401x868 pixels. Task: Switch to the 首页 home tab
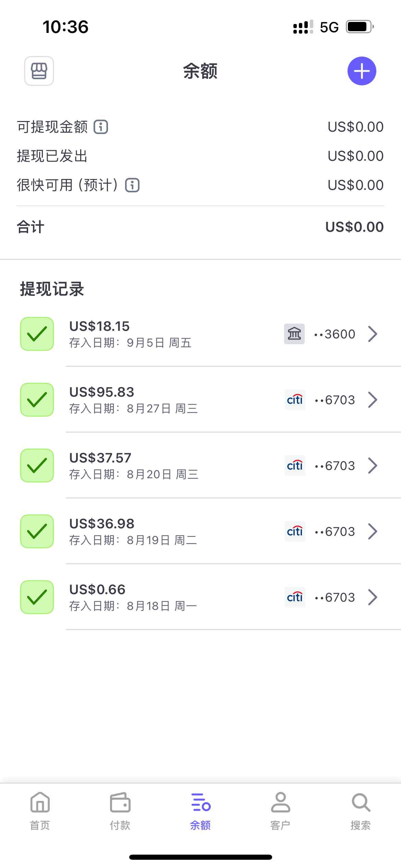click(x=40, y=811)
